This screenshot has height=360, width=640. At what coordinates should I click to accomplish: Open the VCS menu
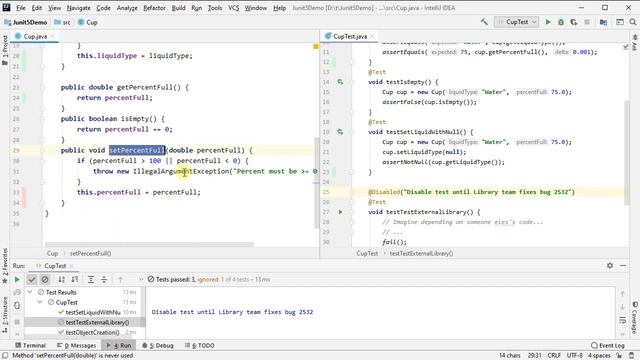click(233, 8)
